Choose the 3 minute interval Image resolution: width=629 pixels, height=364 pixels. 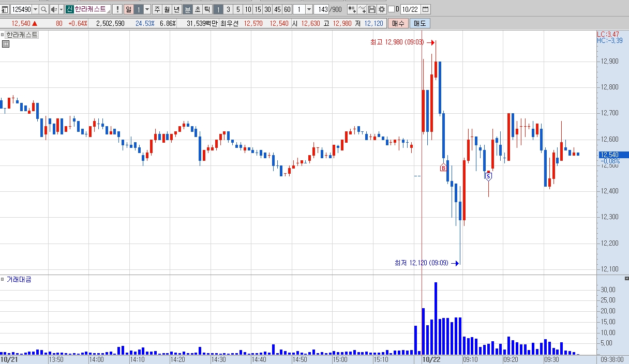tap(229, 9)
